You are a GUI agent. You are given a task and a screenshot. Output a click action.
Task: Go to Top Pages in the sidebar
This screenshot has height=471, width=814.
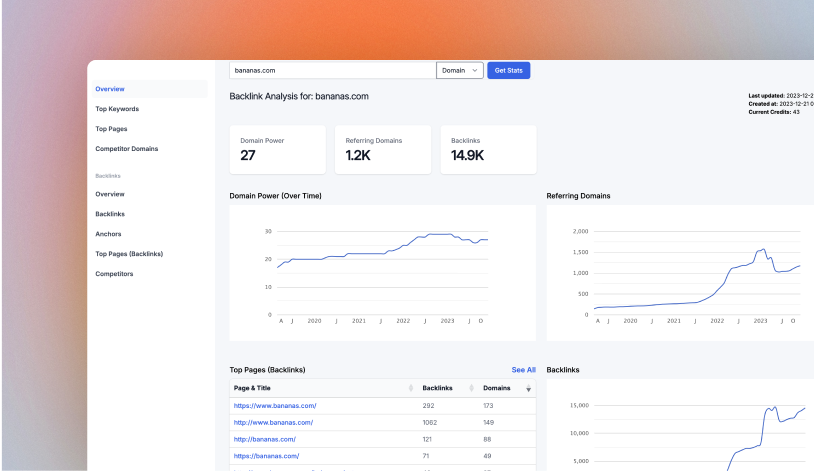pos(111,129)
